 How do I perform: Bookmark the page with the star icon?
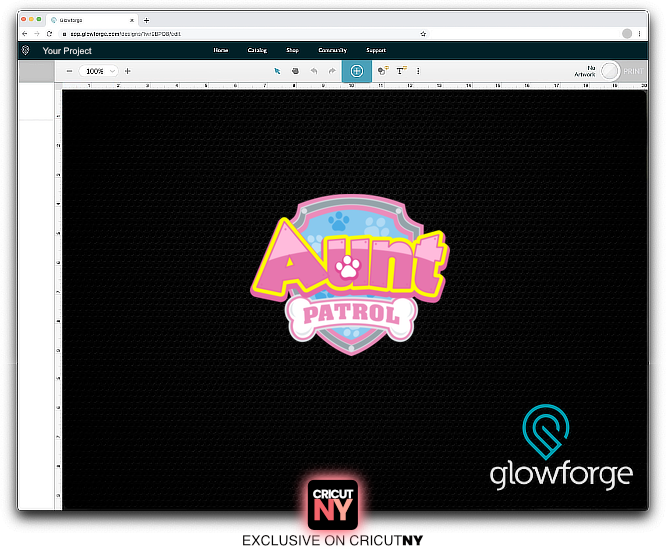tap(423, 34)
